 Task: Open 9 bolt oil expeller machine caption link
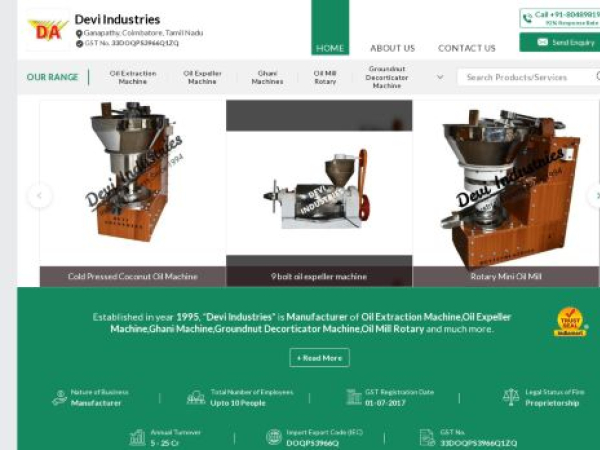tap(319, 276)
